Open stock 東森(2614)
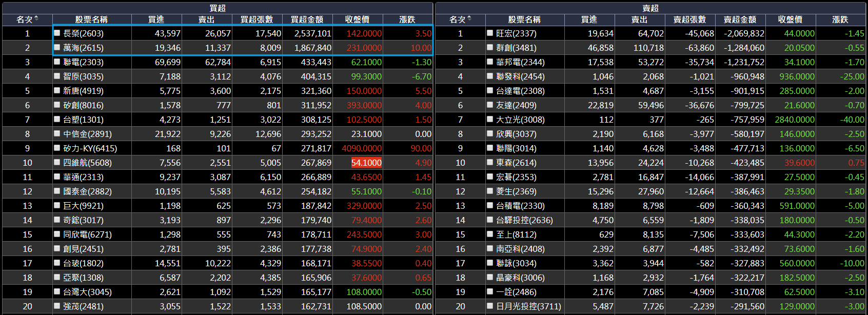 coord(516,163)
